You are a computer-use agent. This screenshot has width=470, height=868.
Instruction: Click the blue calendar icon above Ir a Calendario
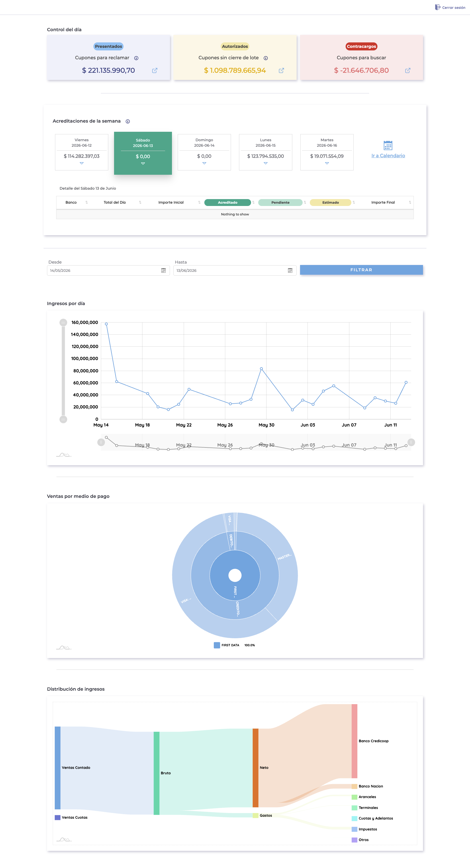pos(388,145)
